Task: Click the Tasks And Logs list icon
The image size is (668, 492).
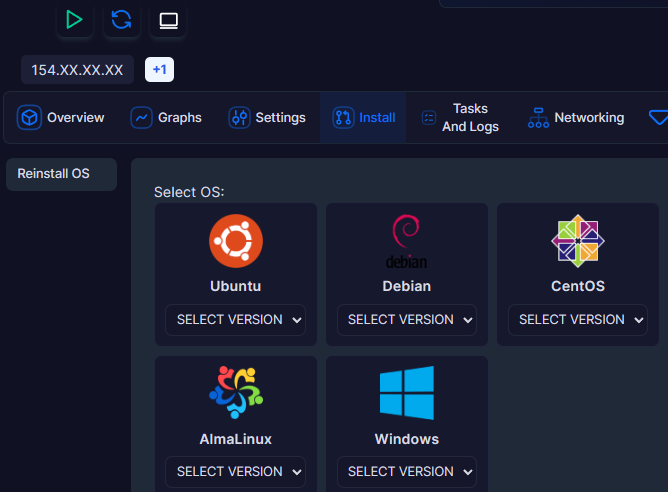Action: (429, 118)
